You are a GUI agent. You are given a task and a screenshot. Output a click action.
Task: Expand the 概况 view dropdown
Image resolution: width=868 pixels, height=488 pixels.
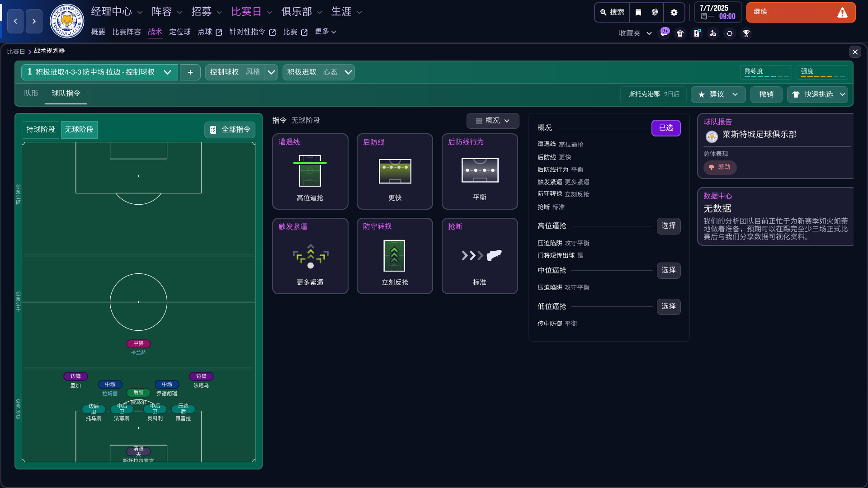493,121
